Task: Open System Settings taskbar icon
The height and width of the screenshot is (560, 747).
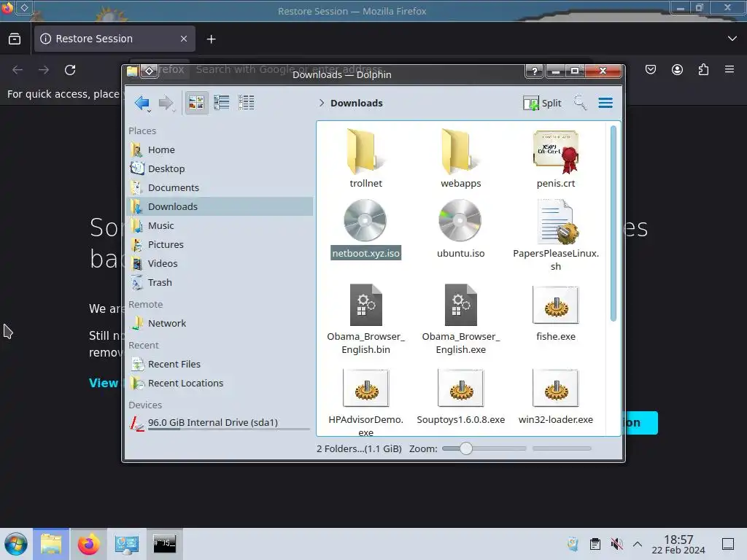Action: coord(126,544)
